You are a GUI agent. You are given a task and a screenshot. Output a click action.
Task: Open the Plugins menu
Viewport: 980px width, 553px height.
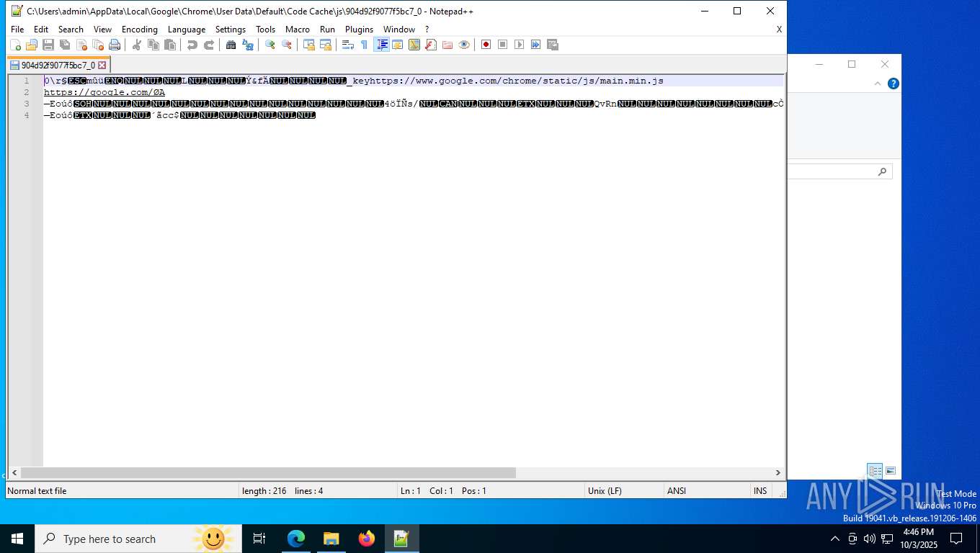coord(360,30)
